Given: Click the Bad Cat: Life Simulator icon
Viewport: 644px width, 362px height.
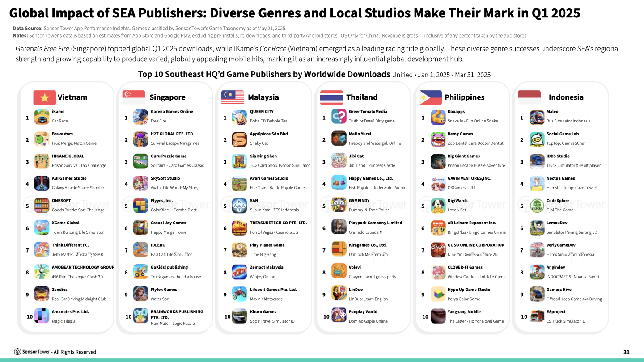Looking at the screenshot, I should click(x=141, y=250).
